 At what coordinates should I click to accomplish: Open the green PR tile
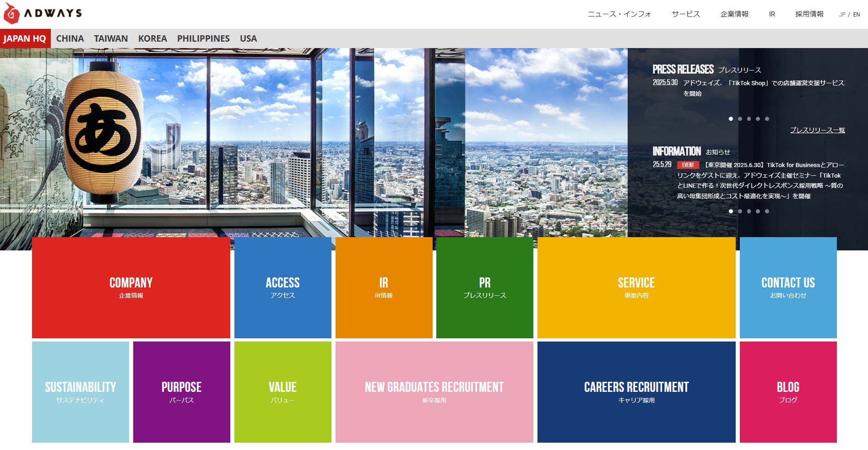coord(485,287)
